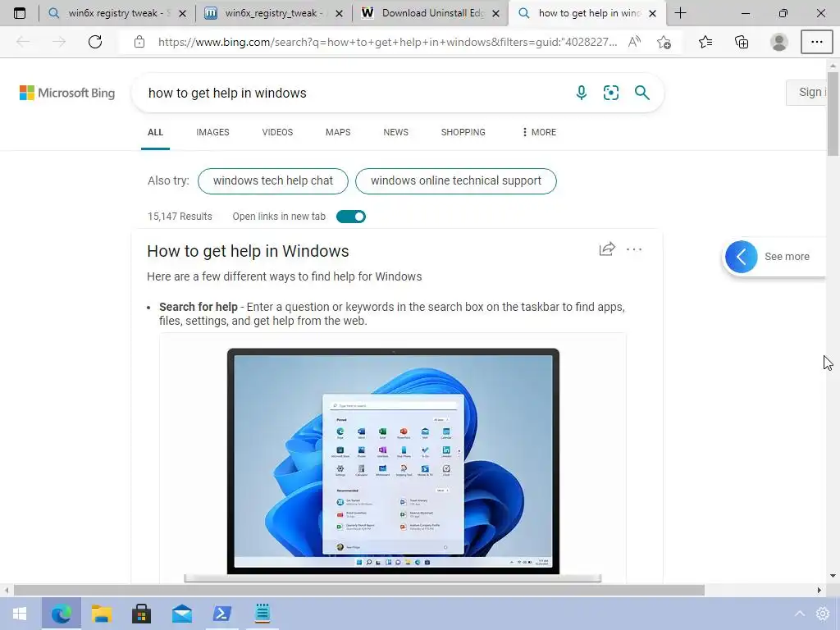The image size is (840, 630).
Task: Switch to the win6x_registry_tweak tab
Action: (x=274, y=13)
